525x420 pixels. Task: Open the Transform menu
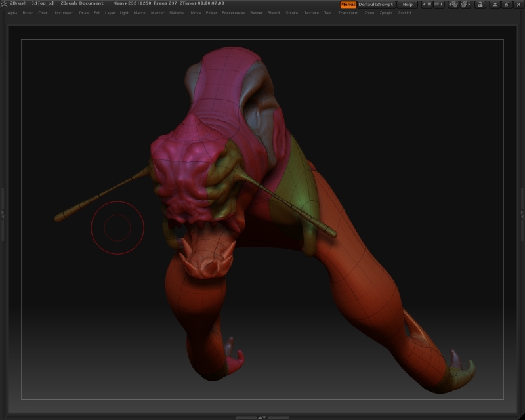[x=348, y=13]
